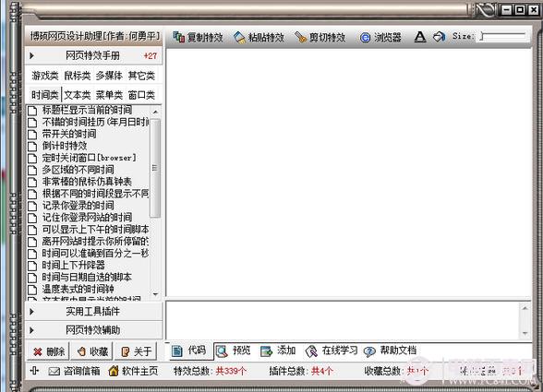This screenshot has height=392, width=543.
Task: Select 标题栏显示当前的时间 list item
Action: (87, 110)
